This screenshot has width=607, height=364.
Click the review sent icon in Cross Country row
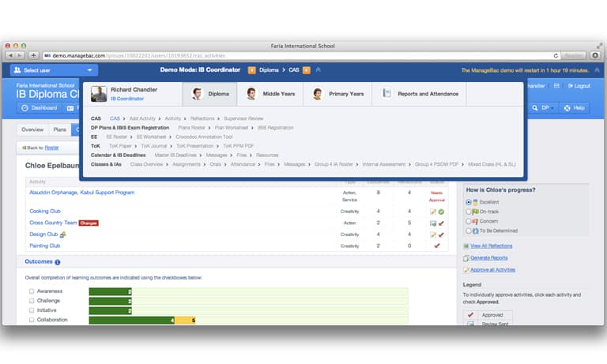(x=433, y=223)
